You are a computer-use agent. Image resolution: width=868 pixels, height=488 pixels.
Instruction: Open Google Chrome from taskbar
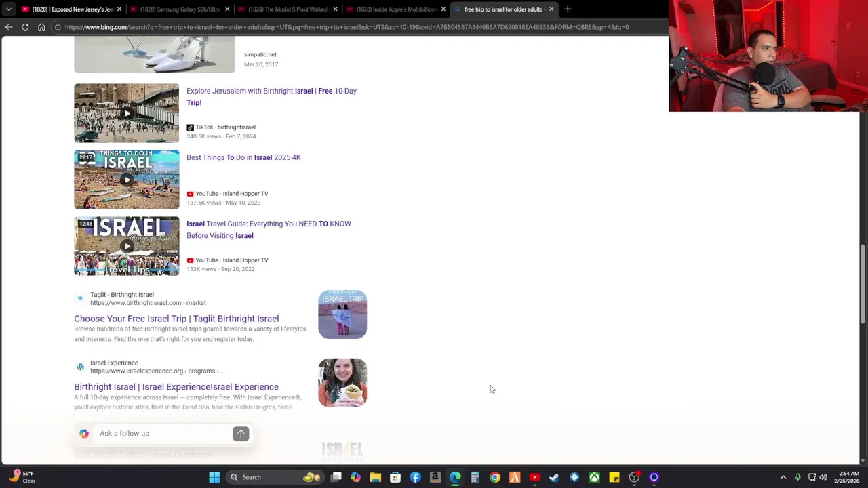point(495,477)
